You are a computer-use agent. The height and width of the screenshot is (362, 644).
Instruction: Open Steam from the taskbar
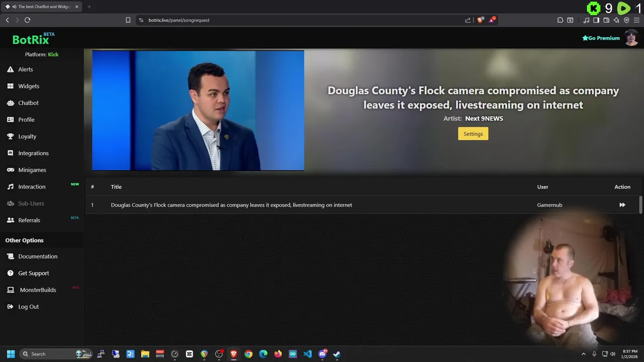[x=337, y=354]
